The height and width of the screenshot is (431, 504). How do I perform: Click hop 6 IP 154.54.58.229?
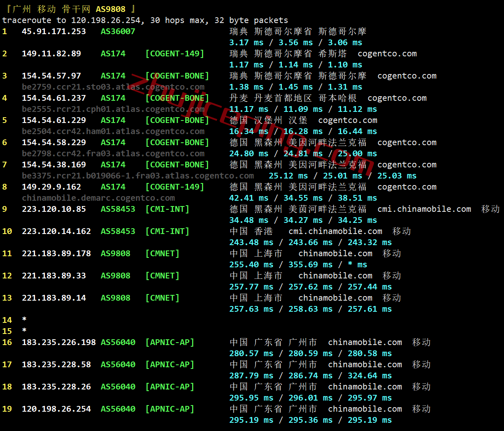pos(54,142)
